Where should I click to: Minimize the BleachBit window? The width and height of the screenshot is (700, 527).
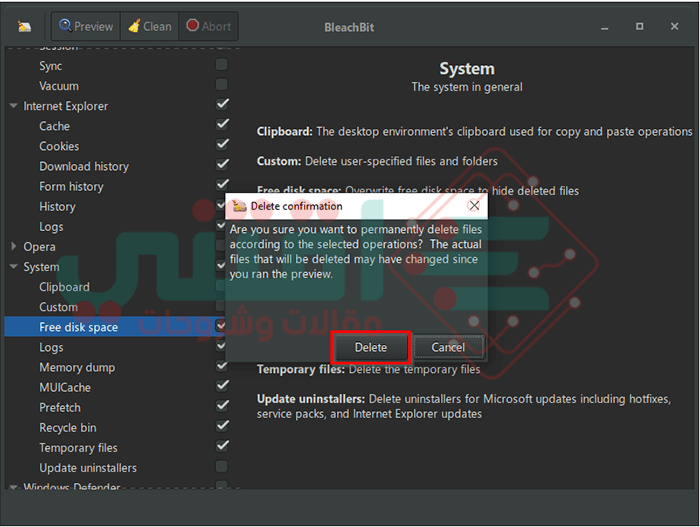[x=604, y=27]
